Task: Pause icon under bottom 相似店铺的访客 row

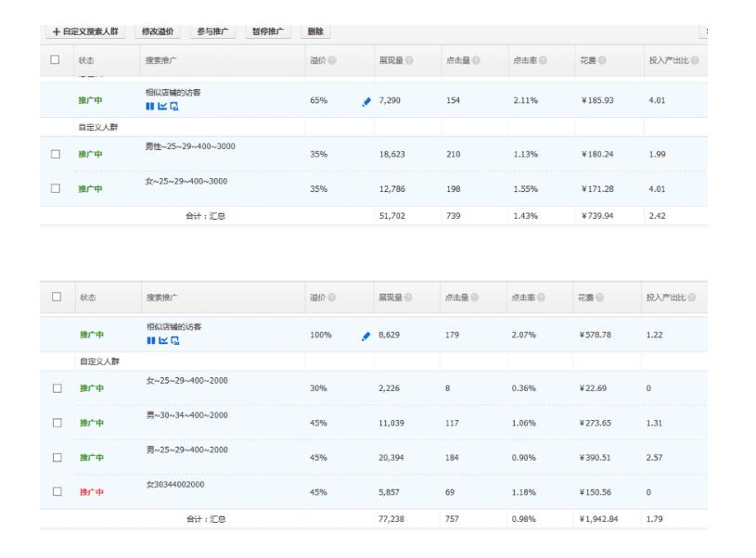Action: click(151, 341)
